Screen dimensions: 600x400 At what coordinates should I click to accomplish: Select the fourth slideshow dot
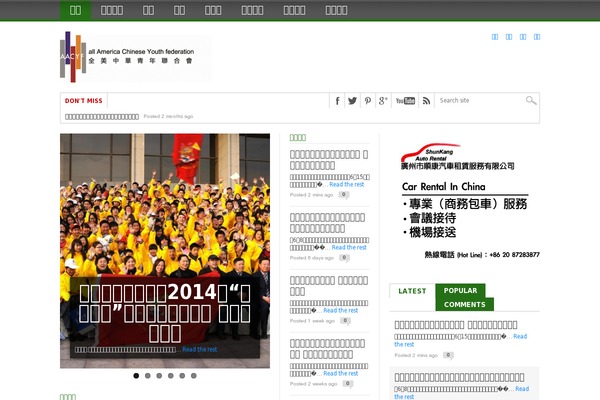[171, 376]
